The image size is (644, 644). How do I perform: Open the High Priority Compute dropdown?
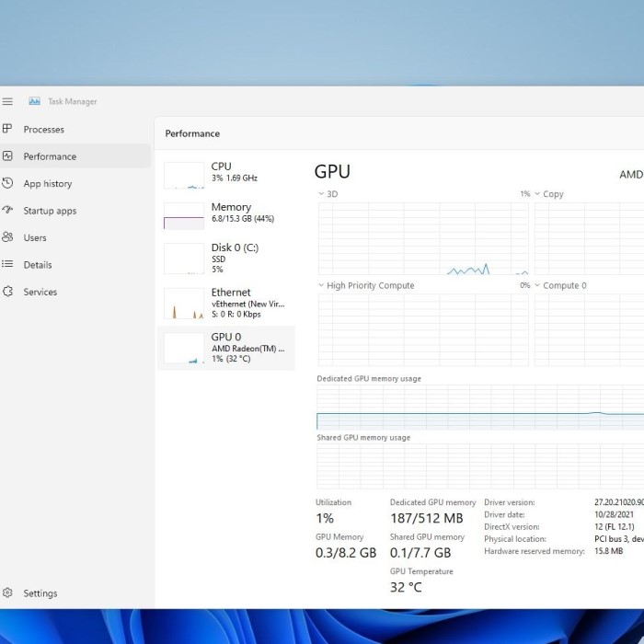321,285
